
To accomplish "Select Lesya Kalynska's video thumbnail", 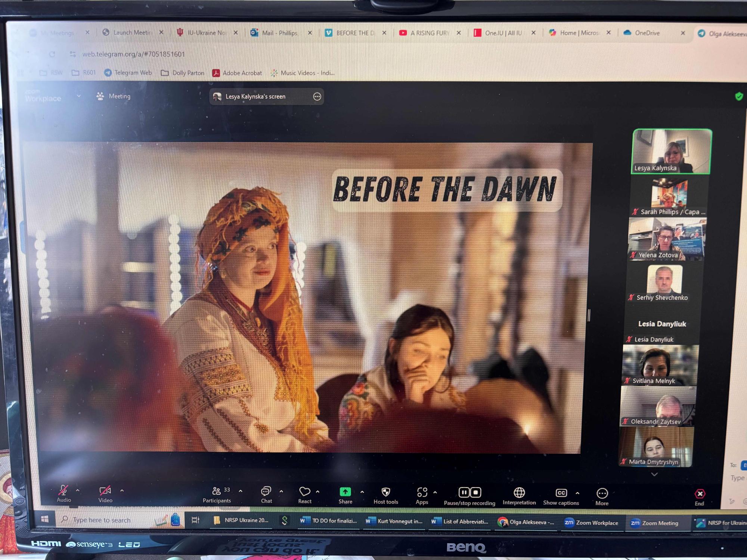I will [672, 151].
